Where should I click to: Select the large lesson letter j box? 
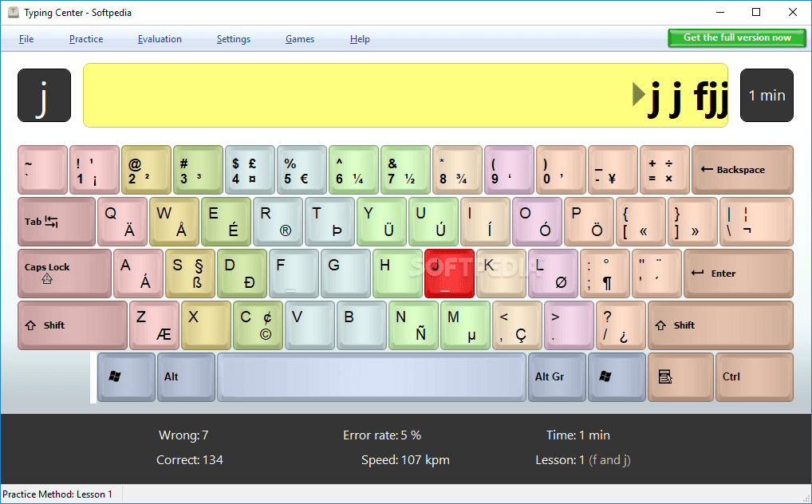pyautogui.click(x=44, y=95)
